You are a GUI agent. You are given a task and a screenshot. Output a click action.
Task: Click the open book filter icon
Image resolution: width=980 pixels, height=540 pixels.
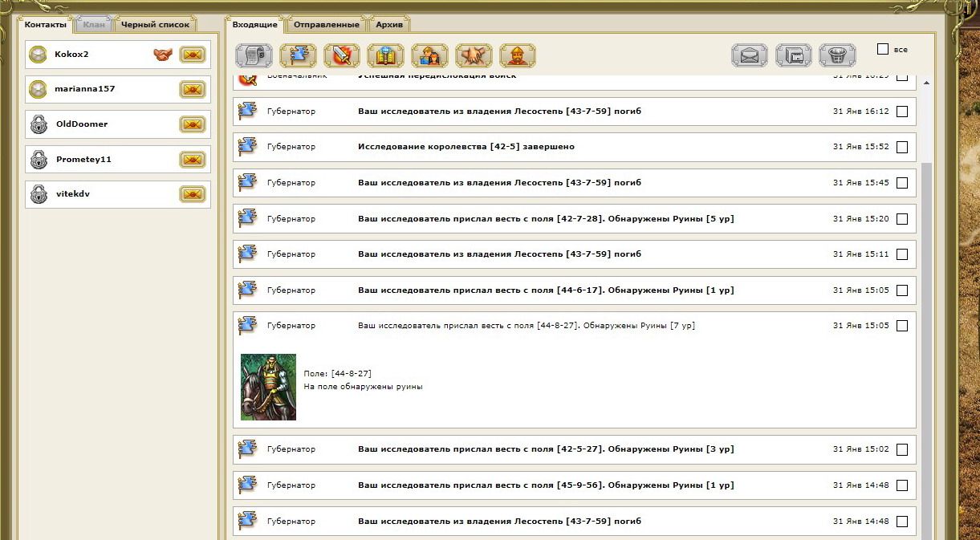[385, 55]
